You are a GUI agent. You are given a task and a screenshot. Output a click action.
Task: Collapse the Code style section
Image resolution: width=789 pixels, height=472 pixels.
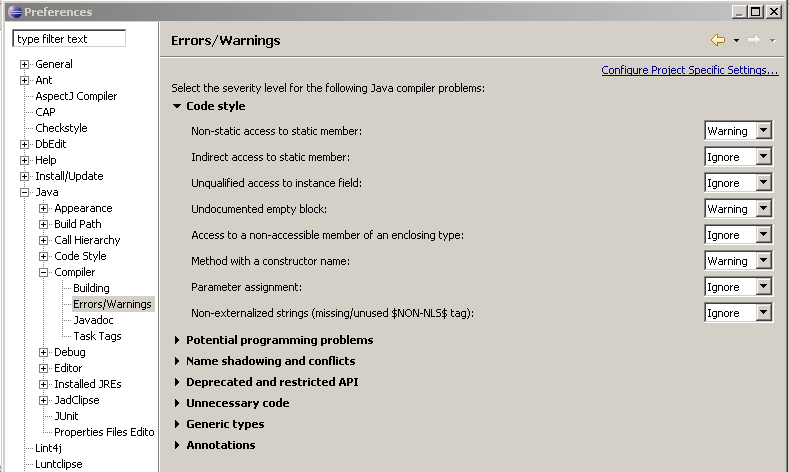coord(178,106)
